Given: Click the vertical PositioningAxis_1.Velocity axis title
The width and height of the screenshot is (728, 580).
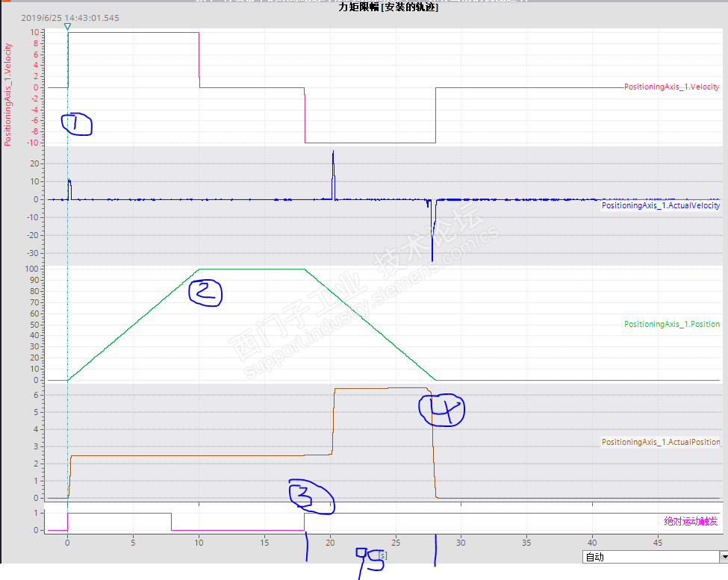Looking at the screenshot, I should (x=7, y=95).
